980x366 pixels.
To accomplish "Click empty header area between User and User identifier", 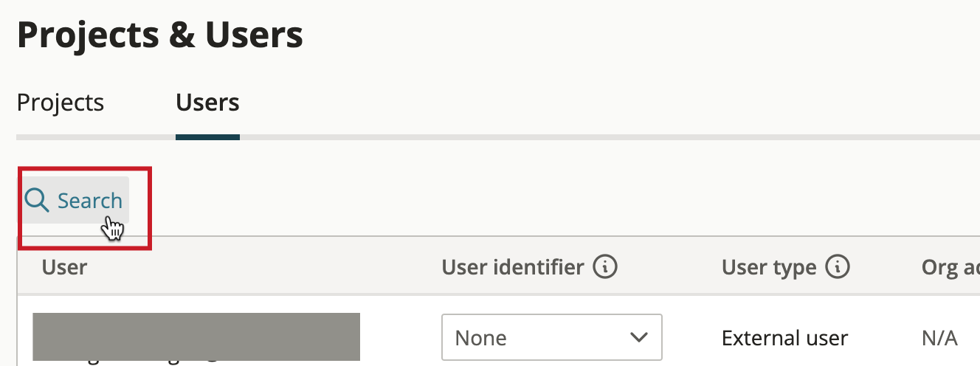I will 264,266.
